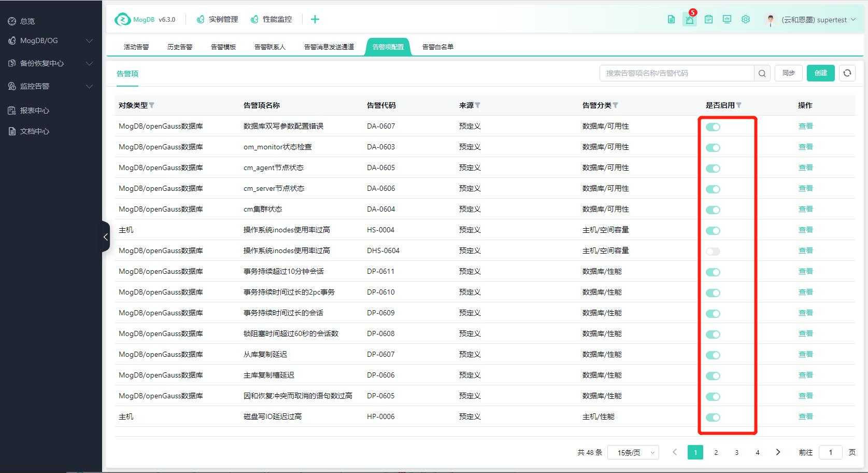Image resolution: width=868 pixels, height=473 pixels.
Task: Switch to the 告警消息发送通道 tab
Action: (329, 47)
